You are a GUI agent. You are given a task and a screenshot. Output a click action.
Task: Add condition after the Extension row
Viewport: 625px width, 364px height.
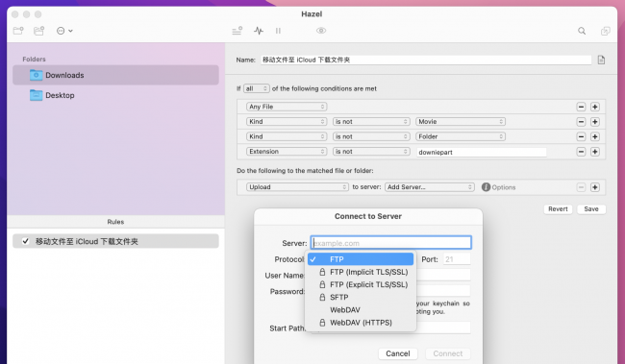tap(594, 152)
